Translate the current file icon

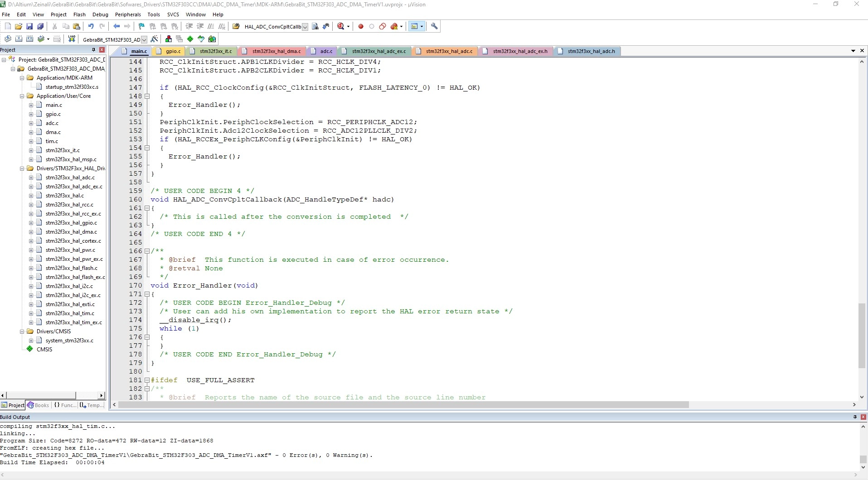click(x=8, y=39)
